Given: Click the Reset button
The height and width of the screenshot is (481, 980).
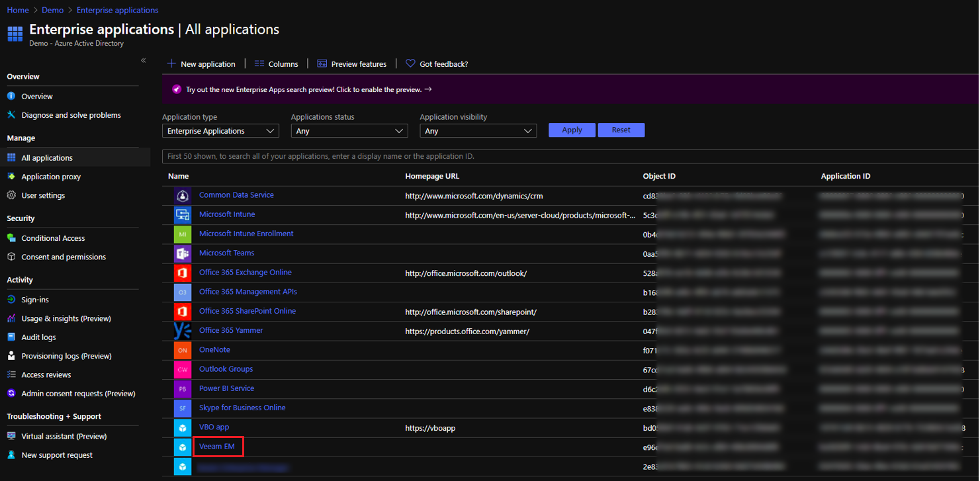Looking at the screenshot, I should [x=621, y=130].
